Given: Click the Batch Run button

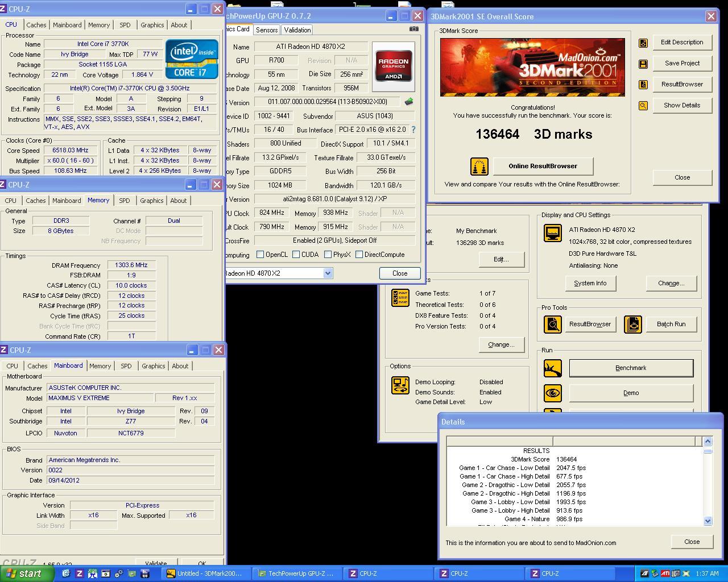Looking at the screenshot, I should pyautogui.click(x=671, y=325).
